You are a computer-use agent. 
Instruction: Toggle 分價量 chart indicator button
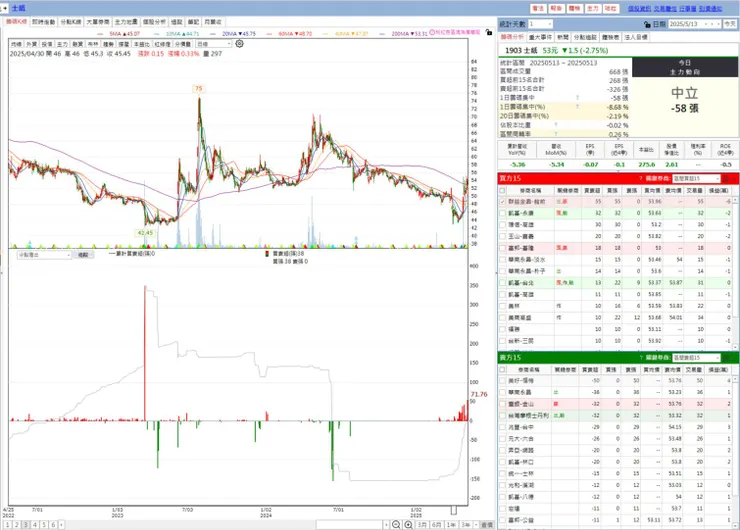click(x=183, y=44)
